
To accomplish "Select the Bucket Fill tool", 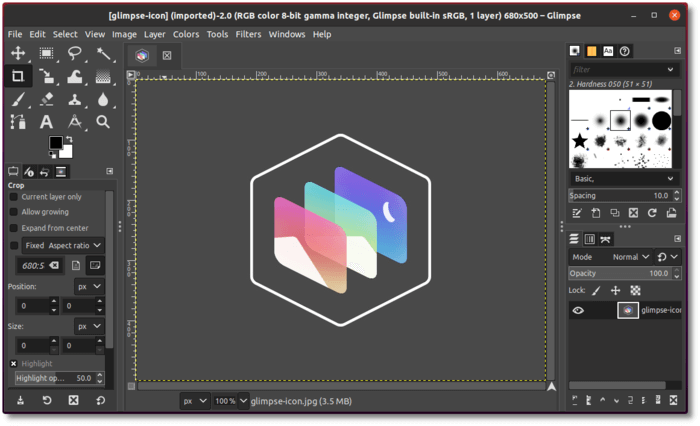I will [75, 76].
